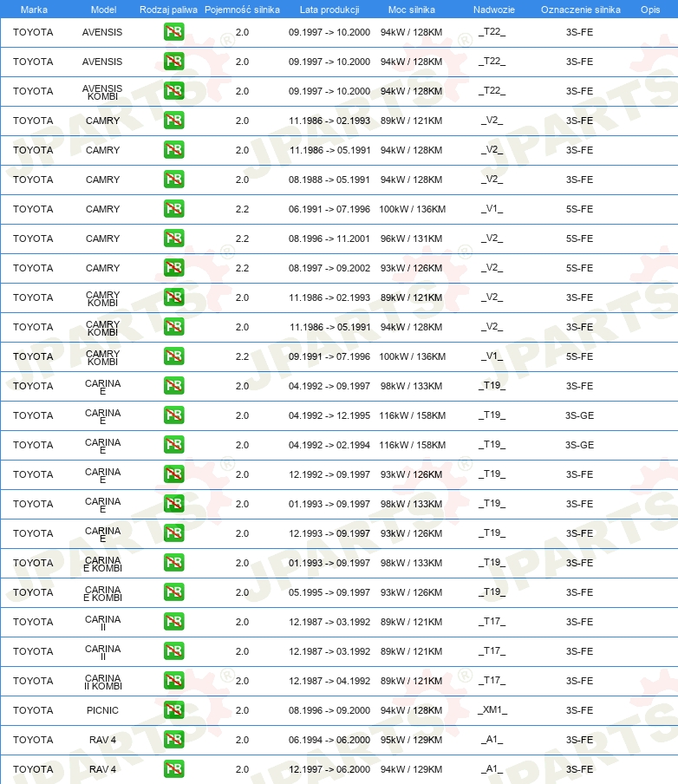Viewport: 678px width, 784px height.
Task: Click the Rodzaj paliwa column header
Action: click(168, 10)
